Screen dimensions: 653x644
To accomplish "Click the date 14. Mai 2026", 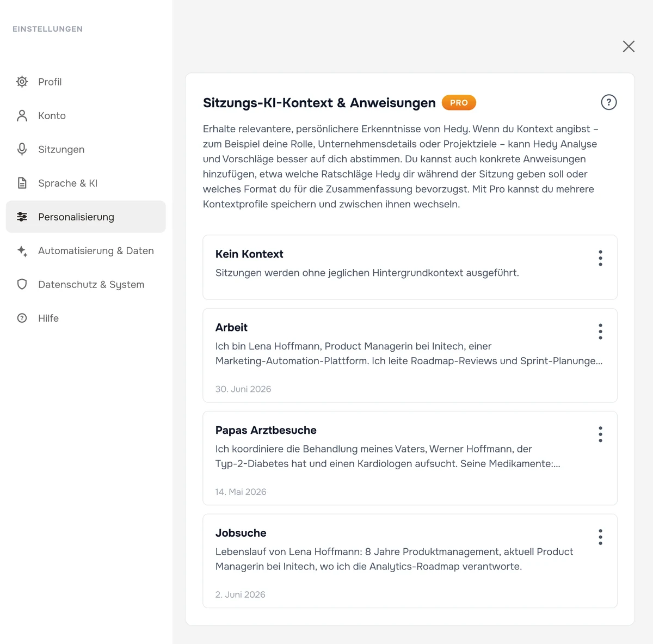I will [x=241, y=492].
